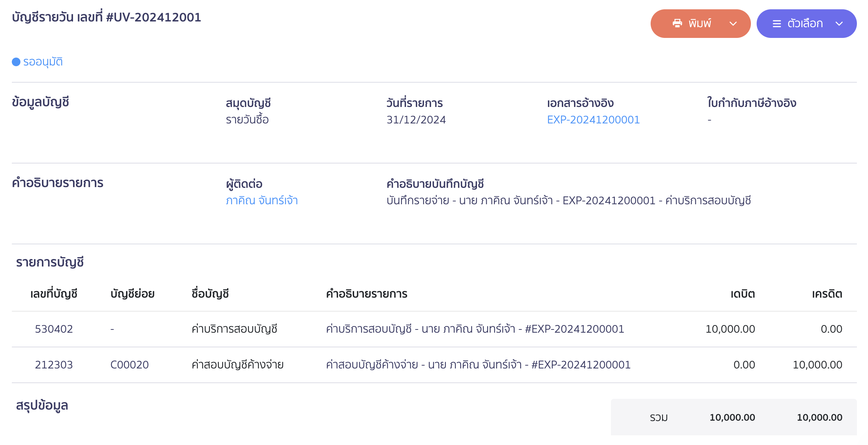Image resolution: width=868 pixels, height=445 pixels.
Task: Expand the ตัวเลือก dropdown chevron
Action: click(839, 24)
